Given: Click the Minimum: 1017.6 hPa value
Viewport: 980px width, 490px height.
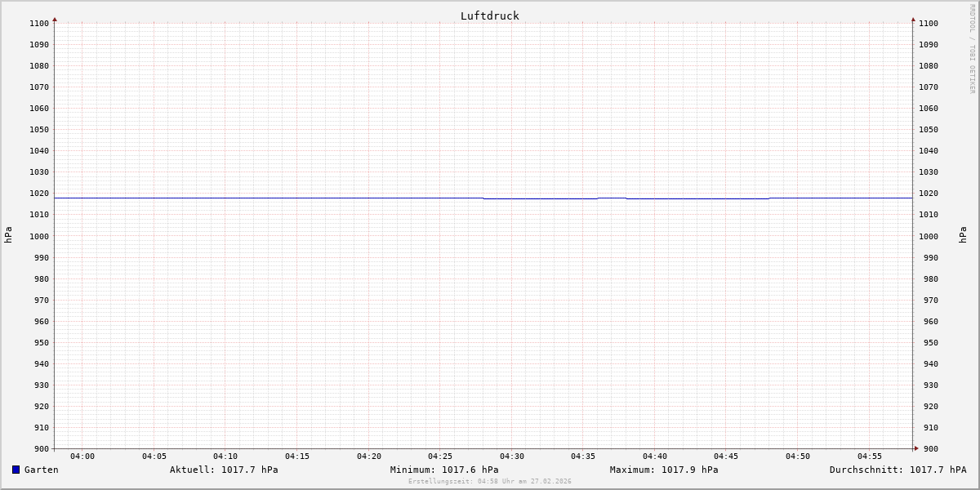Looking at the screenshot, I should coord(444,470).
